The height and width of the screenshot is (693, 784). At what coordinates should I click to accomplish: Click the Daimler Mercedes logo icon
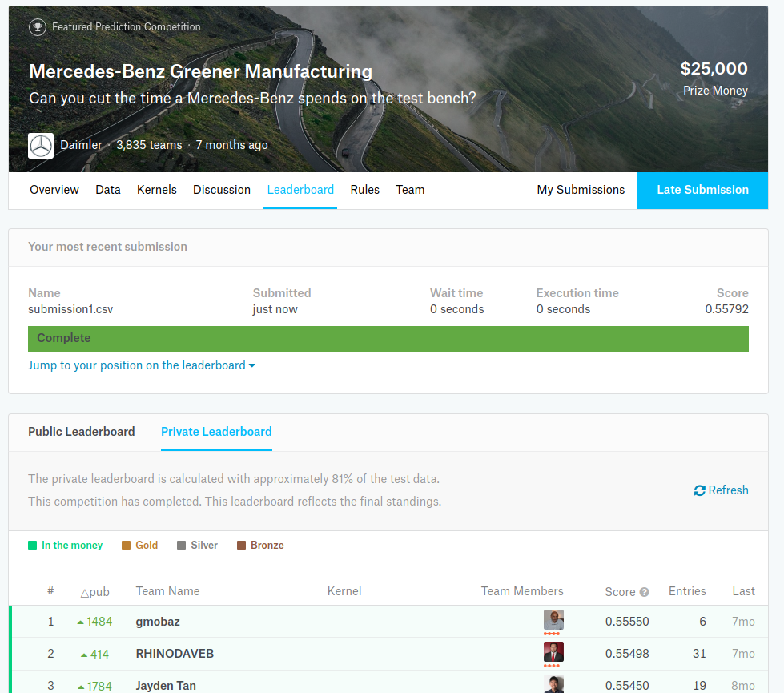41,146
